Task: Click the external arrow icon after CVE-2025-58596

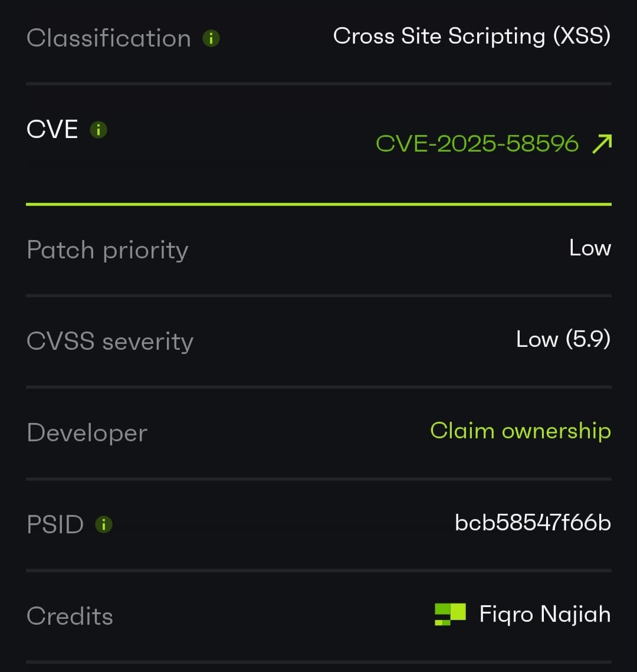Action: click(602, 143)
